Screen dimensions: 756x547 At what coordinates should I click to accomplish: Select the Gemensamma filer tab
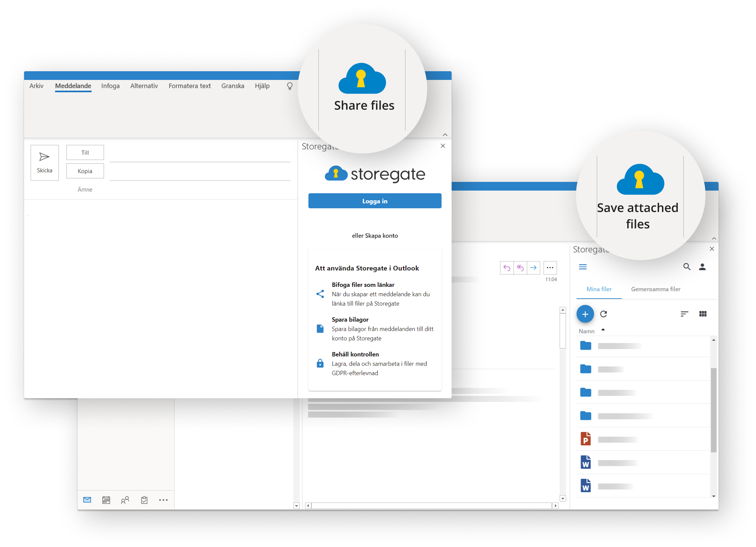[656, 289]
